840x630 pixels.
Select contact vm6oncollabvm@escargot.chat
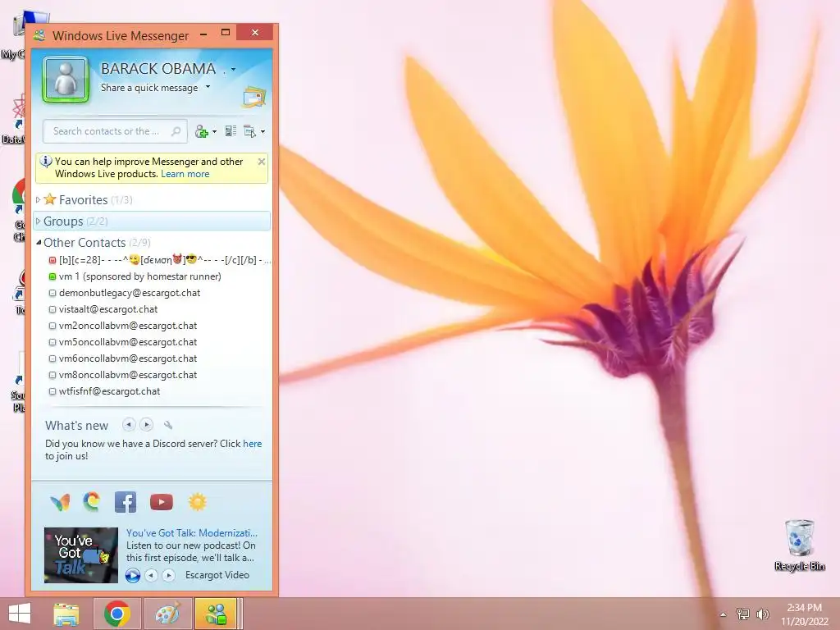tap(123, 358)
